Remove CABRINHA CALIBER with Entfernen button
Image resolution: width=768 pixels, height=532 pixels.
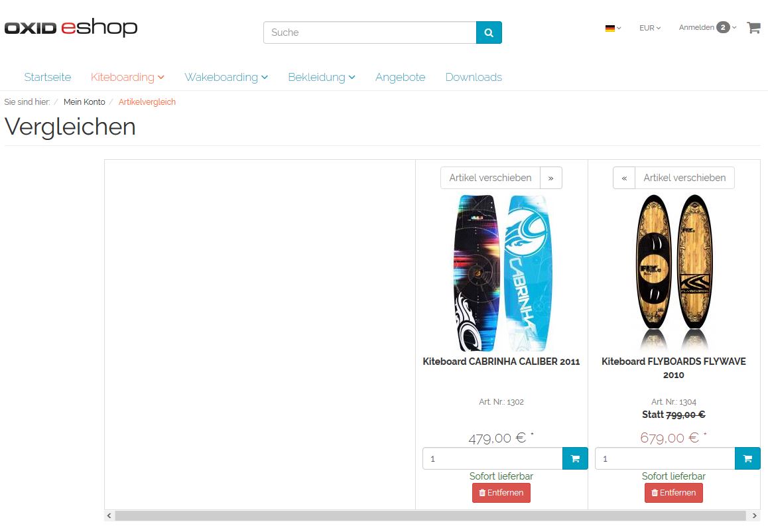click(x=501, y=493)
